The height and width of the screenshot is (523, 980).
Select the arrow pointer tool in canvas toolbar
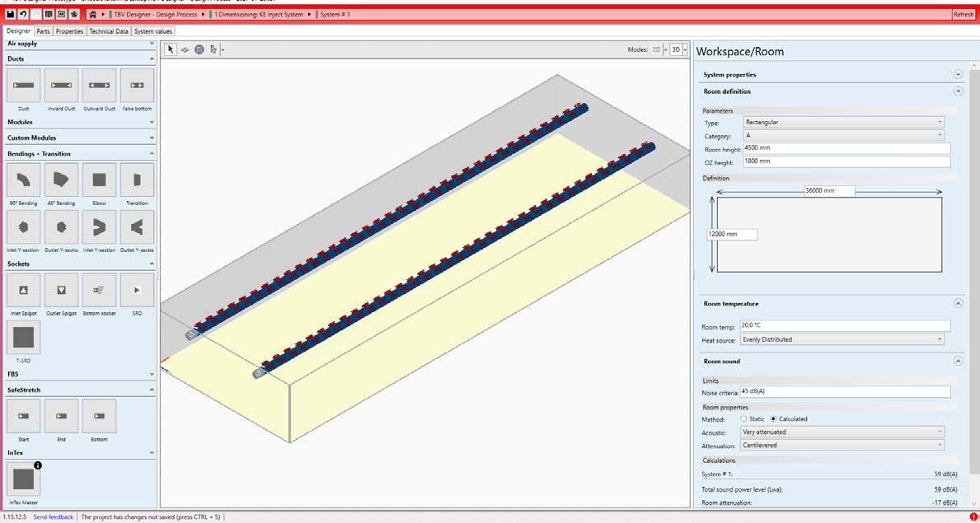click(171, 49)
